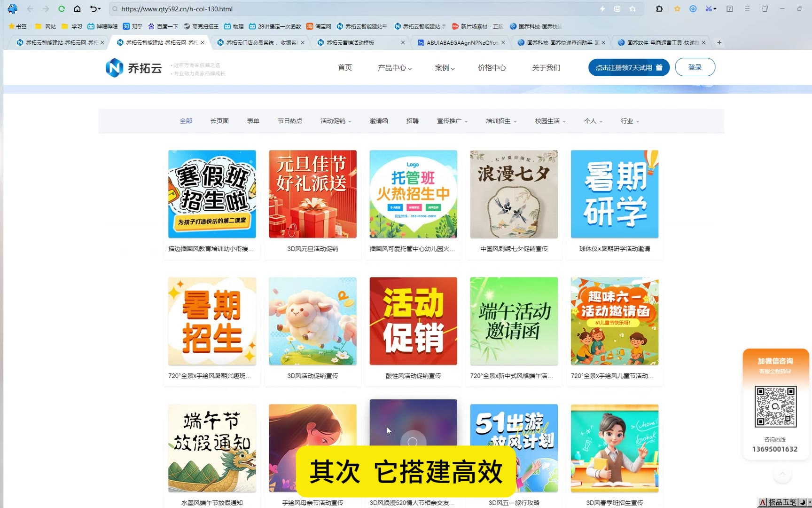812x508 pixels.
Task: Select the 全部 template filter
Action: [186, 121]
